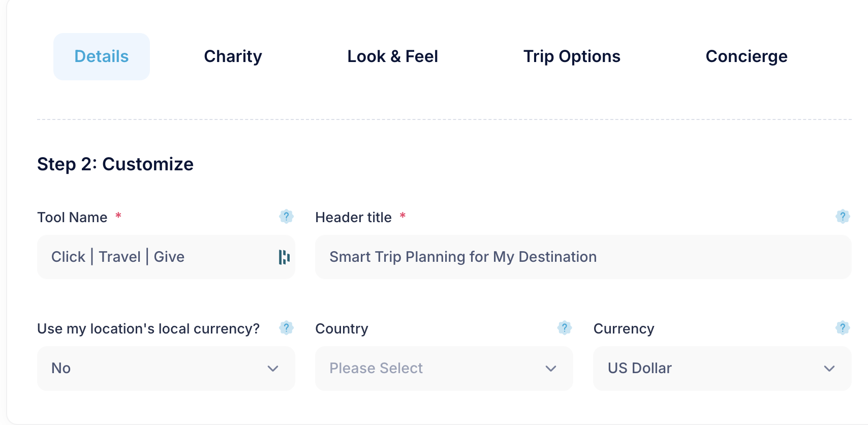Click the Step 2: Customize heading
This screenshot has width=868, height=425.
115,164
